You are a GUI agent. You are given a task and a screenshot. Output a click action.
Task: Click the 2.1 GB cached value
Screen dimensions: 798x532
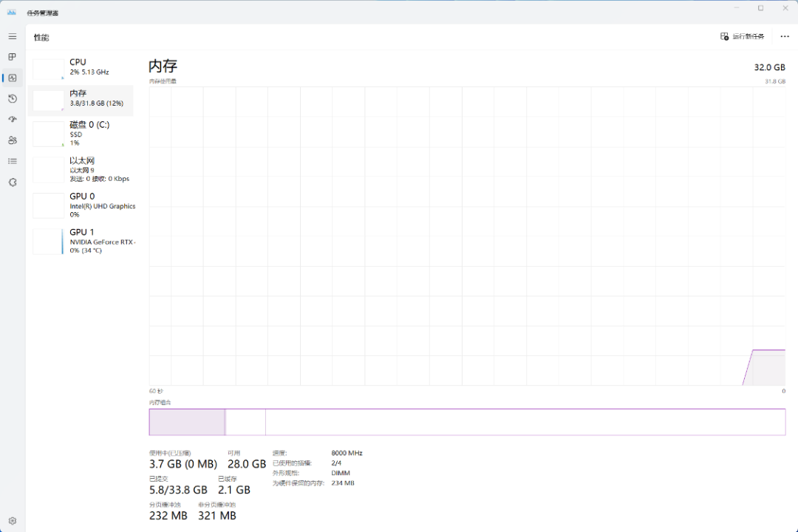[x=234, y=490]
